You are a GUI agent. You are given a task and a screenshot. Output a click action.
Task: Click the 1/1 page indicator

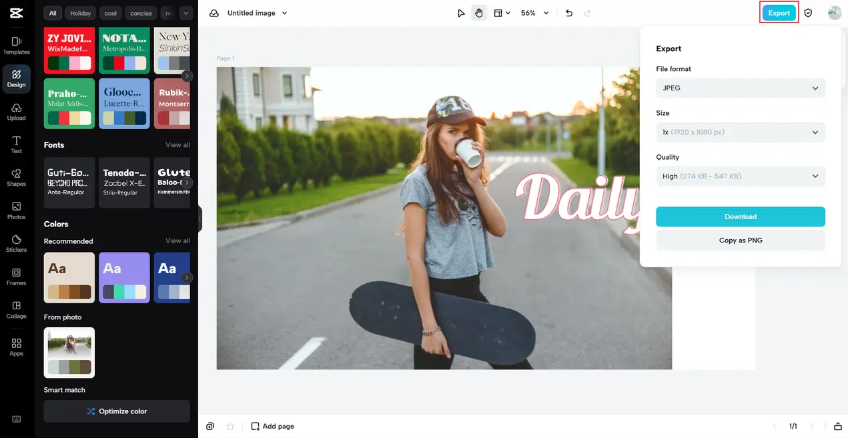click(793, 426)
